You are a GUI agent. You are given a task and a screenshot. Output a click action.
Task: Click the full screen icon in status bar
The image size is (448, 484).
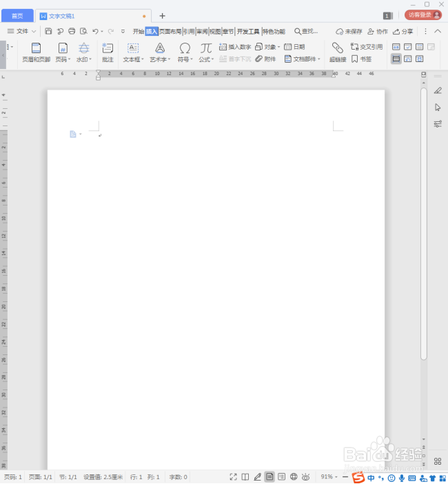[233, 477]
